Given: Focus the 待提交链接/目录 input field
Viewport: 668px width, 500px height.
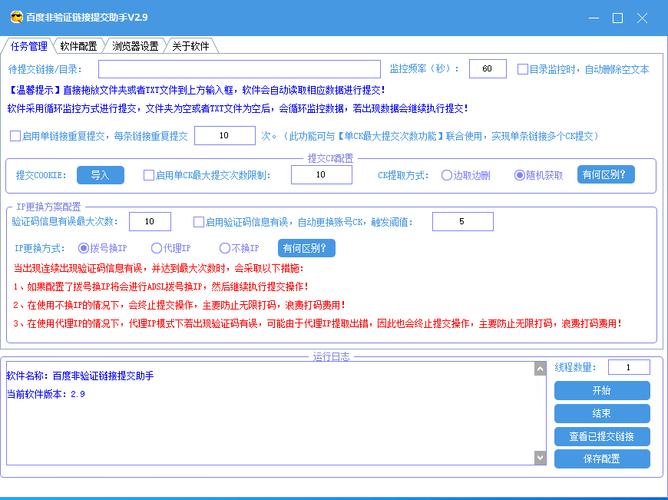Looking at the screenshot, I should [239, 69].
